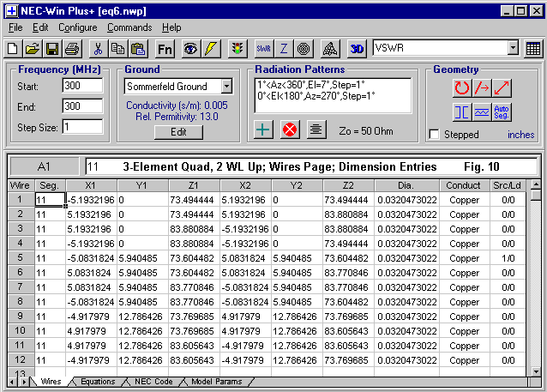The image size is (547, 392).
Task: Click the red delete radiation pattern icon
Action: 291,130
